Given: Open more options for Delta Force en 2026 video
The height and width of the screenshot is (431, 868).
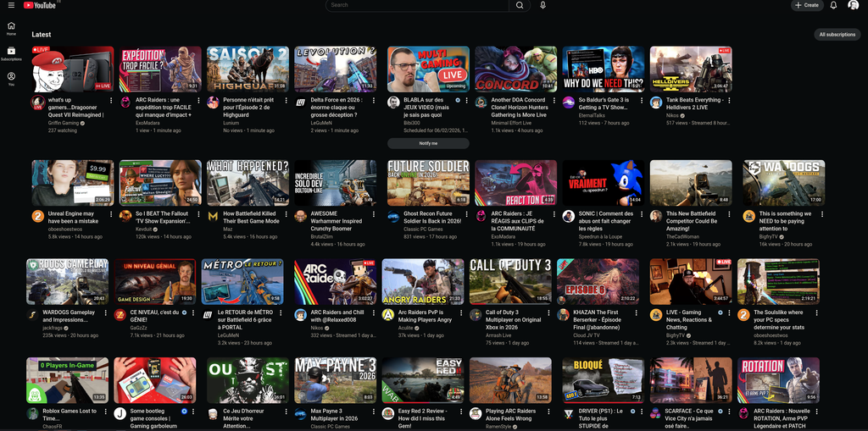Looking at the screenshot, I should tap(374, 101).
